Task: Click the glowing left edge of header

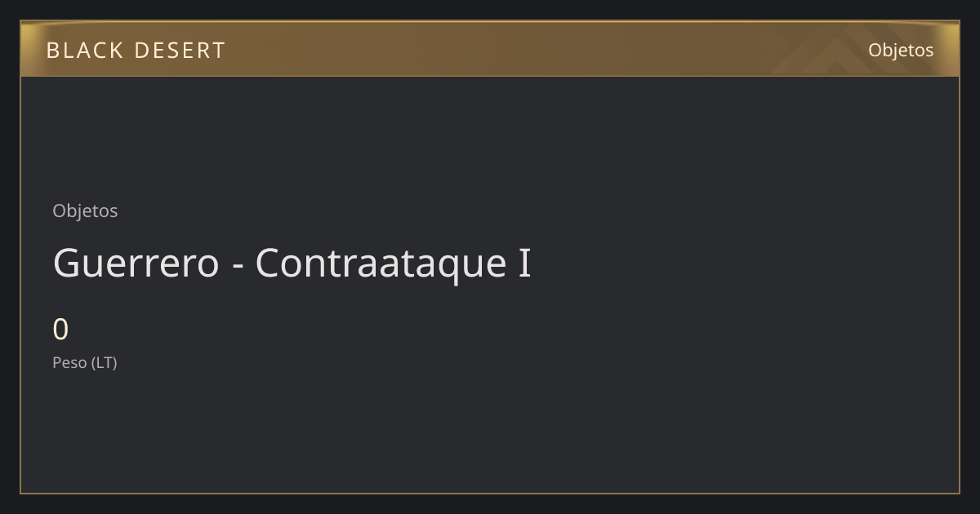Action: 27,49
